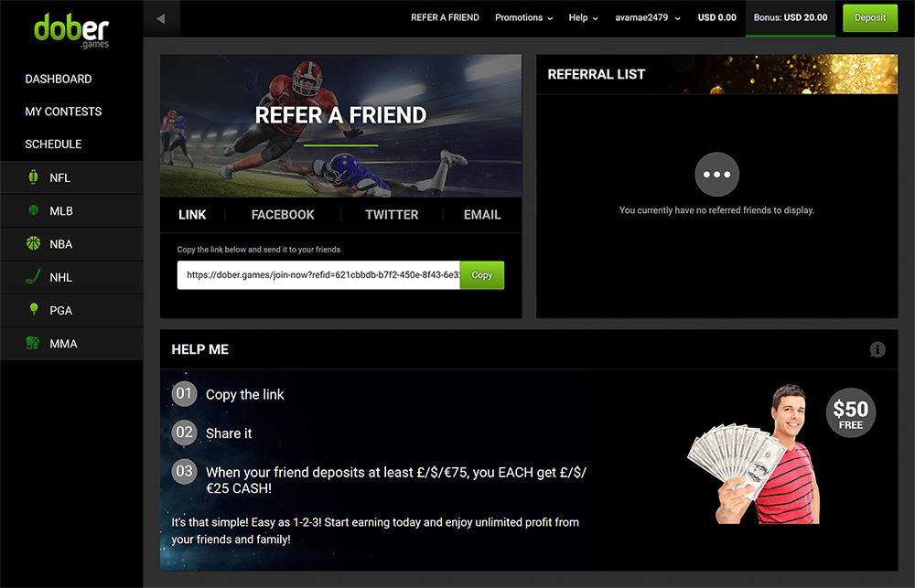Copy the referral link
The height and width of the screenshot is (588, 915).
[482, 274]
